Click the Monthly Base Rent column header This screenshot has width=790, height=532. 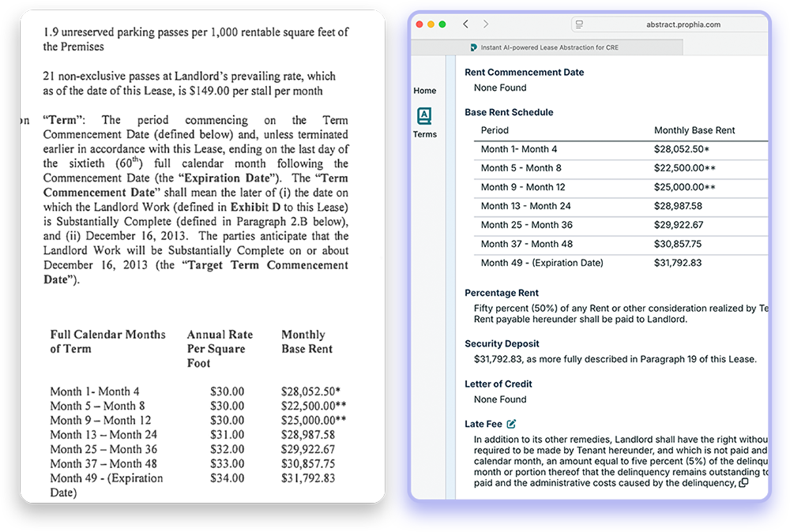694,130
